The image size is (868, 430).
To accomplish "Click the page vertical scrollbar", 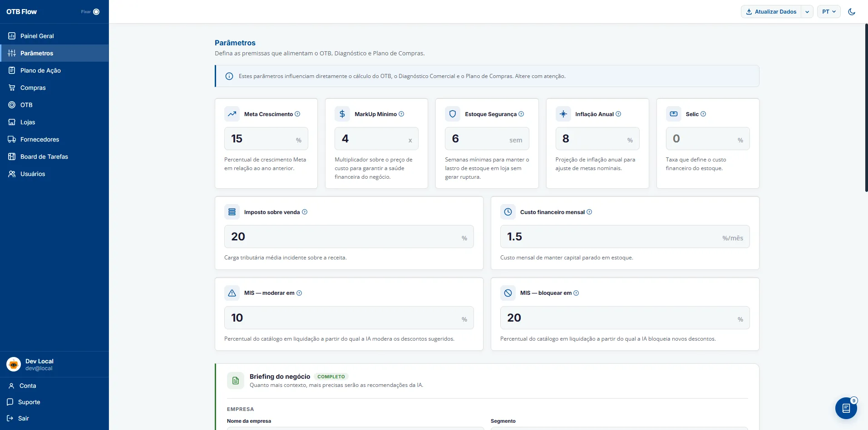I will (x=866, y=107).
